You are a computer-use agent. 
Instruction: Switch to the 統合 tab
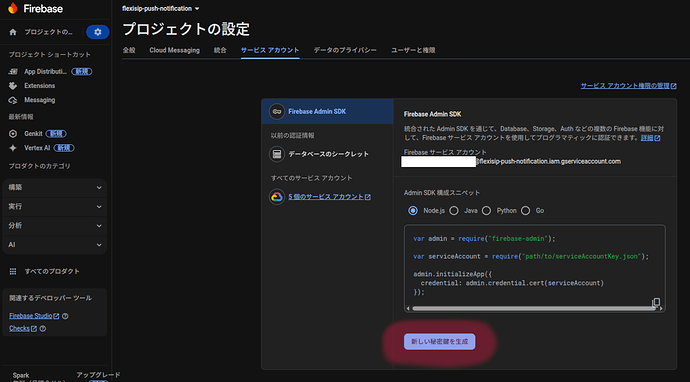[220, 50]
